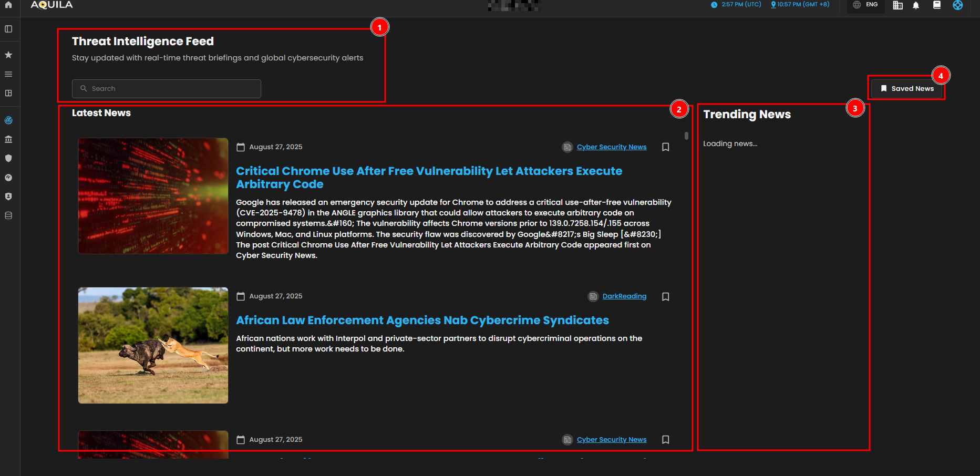
Task: Open the layout grid sidebar item
Action: 8,93
